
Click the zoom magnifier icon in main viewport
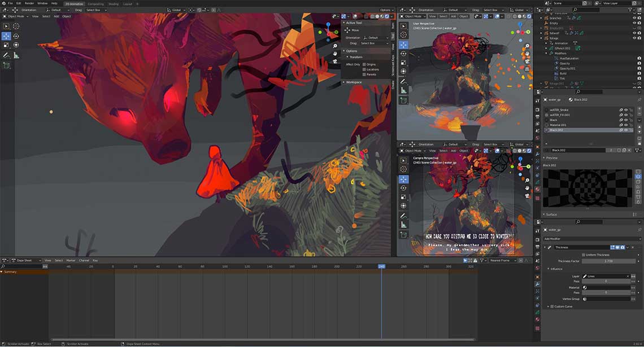coord(335,46)
